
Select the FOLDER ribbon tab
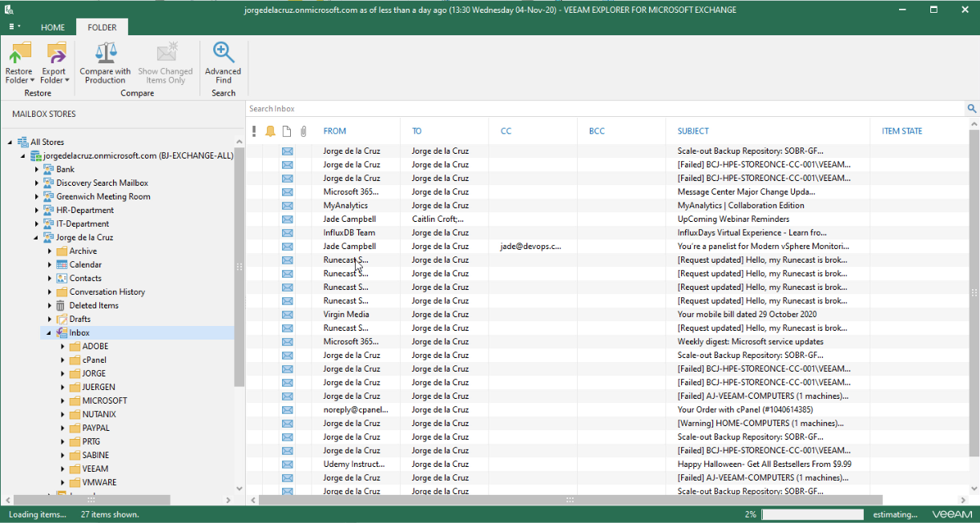point(102,27)
